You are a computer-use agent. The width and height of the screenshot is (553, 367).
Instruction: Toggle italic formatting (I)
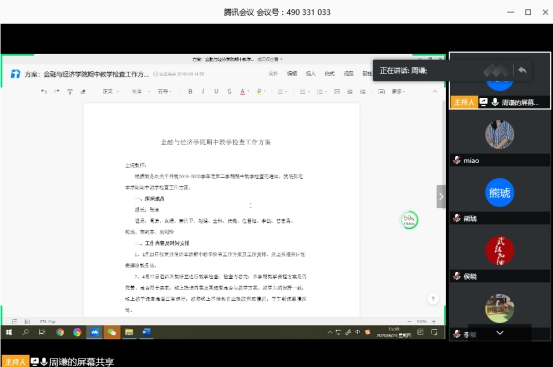[203, 92]
